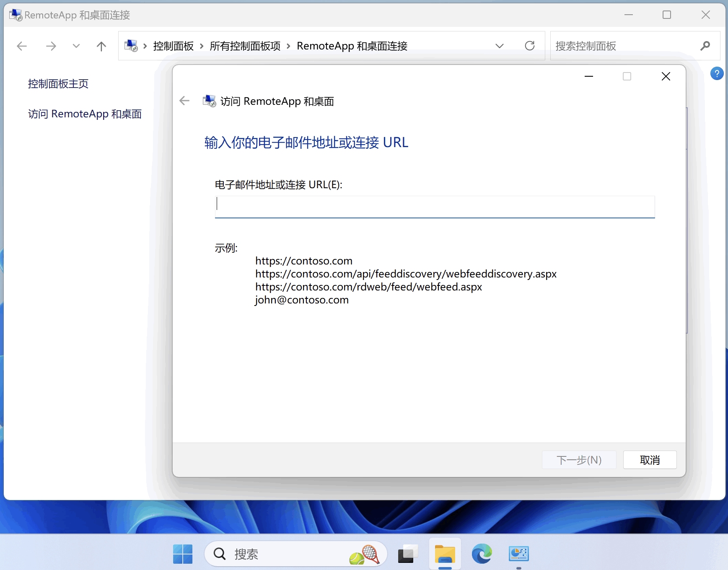Click taskbar 搜索 box
Image resolution: width=728 pixels, height=570 pixels.
(x=295, y=554)
